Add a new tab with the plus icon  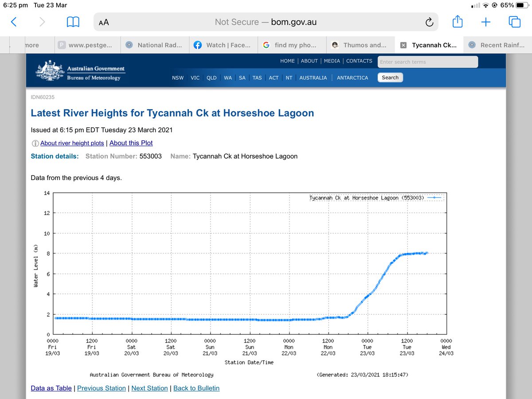coord(486,22)
